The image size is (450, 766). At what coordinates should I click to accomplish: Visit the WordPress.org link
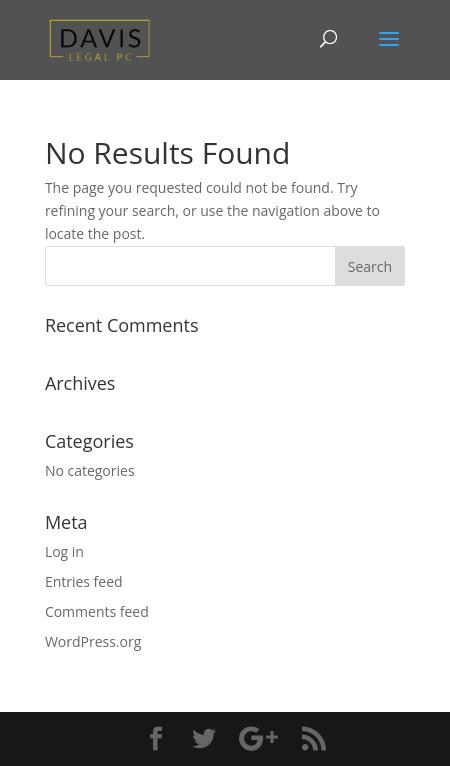click(93, 642)
